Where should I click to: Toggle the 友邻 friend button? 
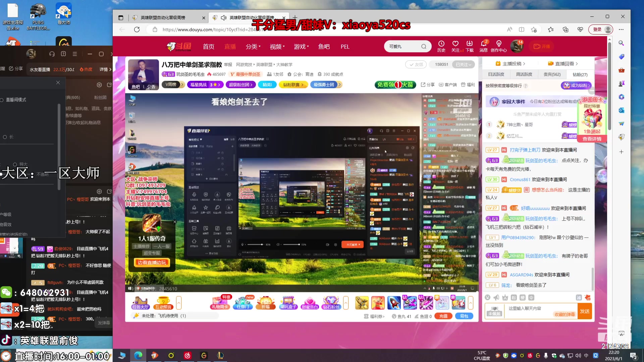[x=416, y=64]
